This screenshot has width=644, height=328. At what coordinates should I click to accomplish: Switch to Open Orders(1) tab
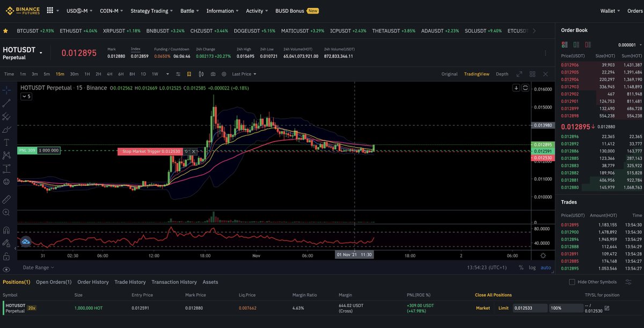pos(54,282)
